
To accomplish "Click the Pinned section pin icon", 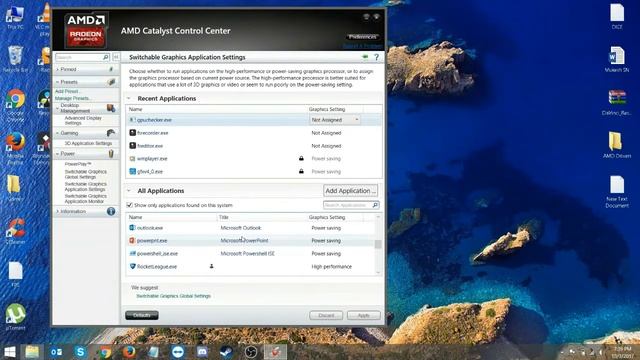I will [x=111, y=69].
